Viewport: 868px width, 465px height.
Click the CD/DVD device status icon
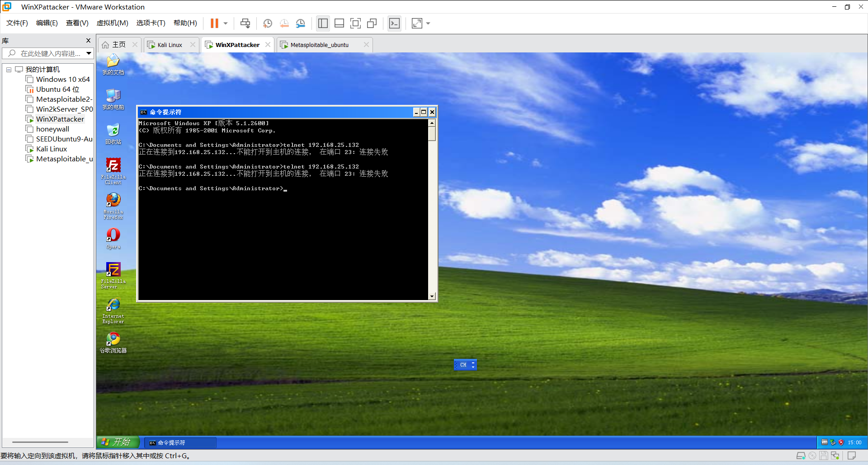coord(812,456)
